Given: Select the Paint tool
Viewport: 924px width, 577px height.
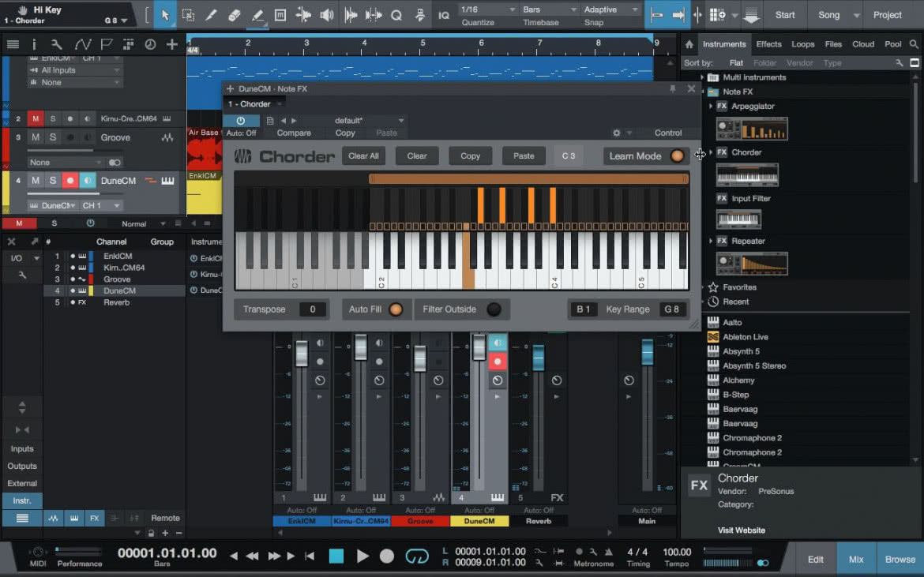Looking at the screenshot, I should click(257, 15).
